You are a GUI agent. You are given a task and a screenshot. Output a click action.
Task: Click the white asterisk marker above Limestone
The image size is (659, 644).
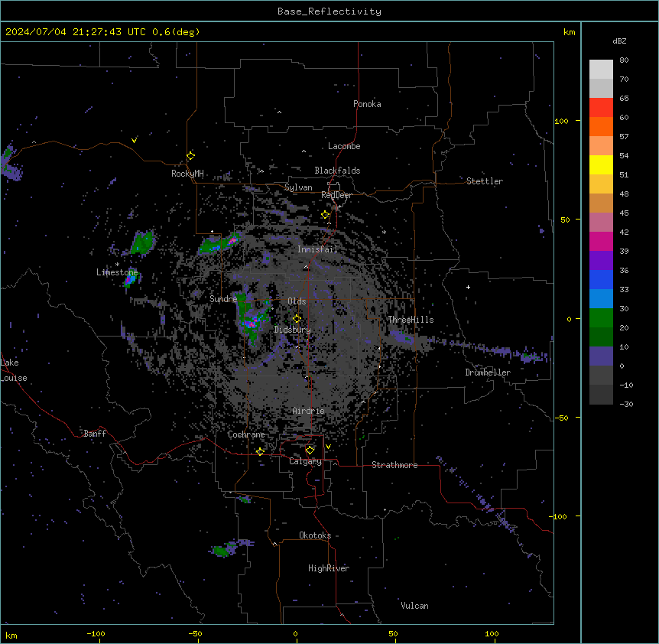(x=117, y=264)
